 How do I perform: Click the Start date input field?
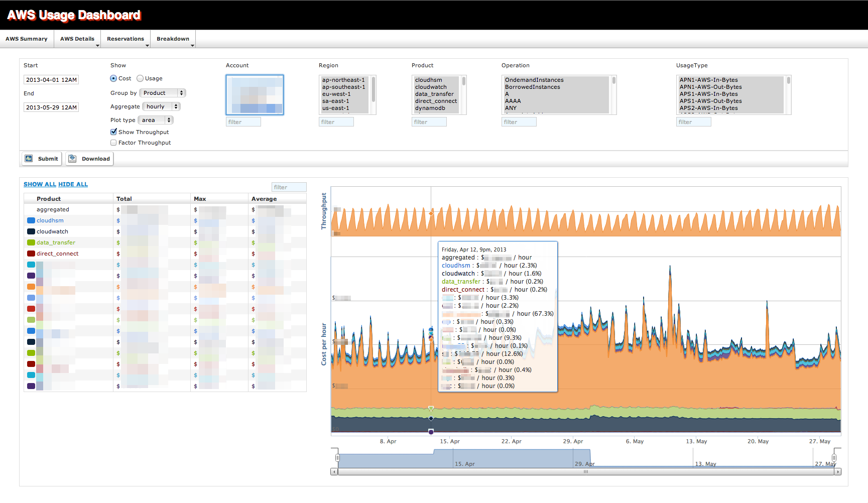[51, 80]
